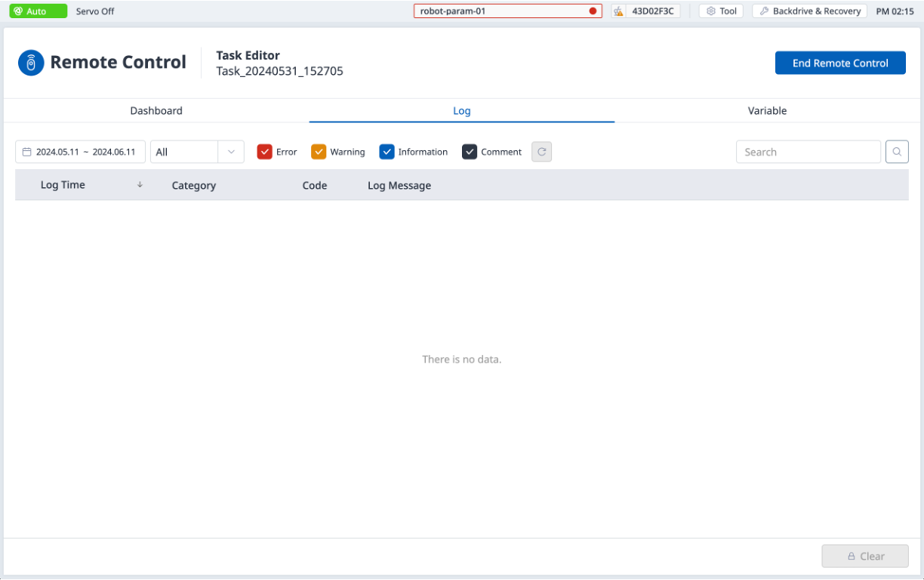Image resolution: width=924 pixels, height=580 pixels.
Task: Click the Remote Control logo icon
Action: tap(31, 63)
